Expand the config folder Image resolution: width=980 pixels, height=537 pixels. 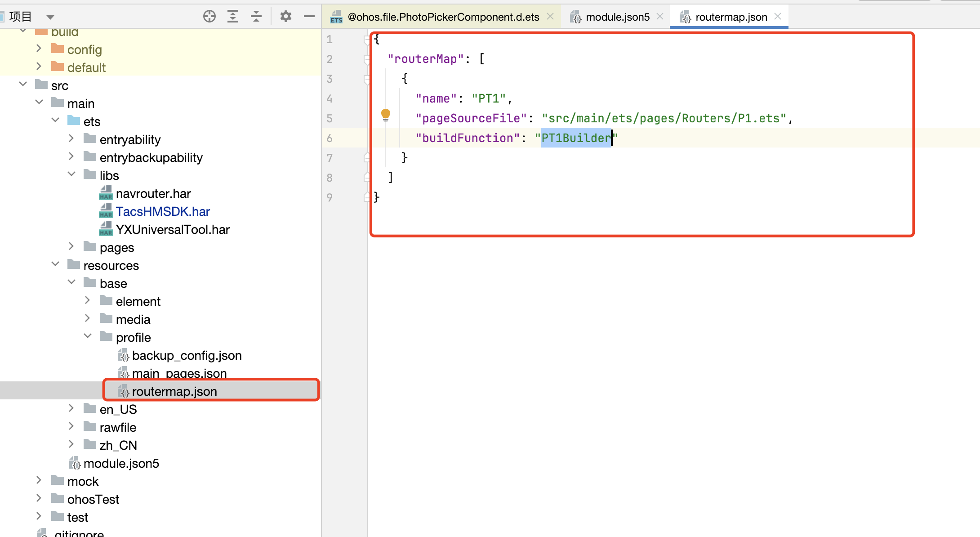pyautogui.click(x=39, y=49)
